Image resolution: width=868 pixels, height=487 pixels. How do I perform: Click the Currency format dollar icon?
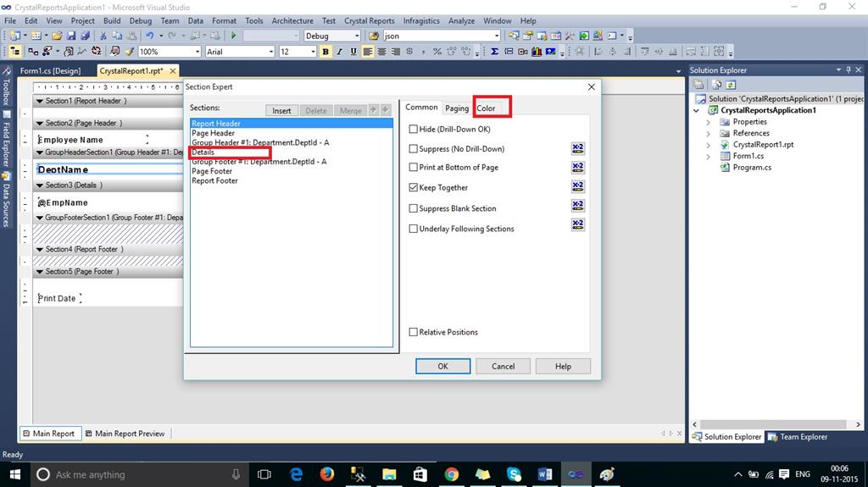(409, 52)
